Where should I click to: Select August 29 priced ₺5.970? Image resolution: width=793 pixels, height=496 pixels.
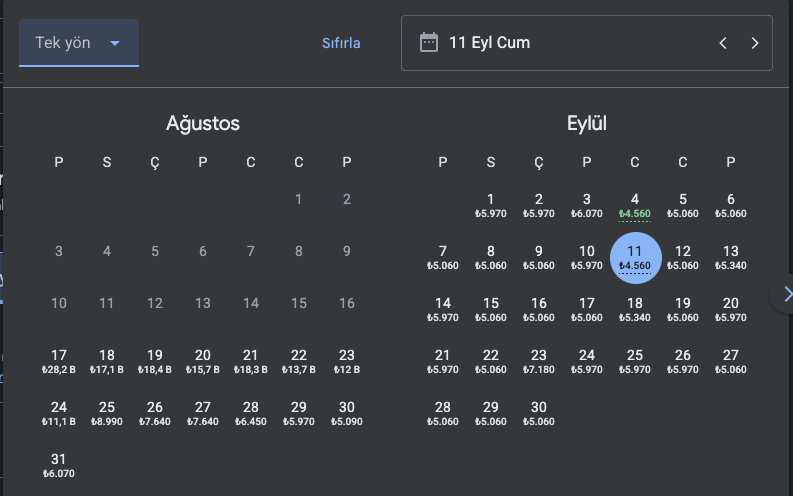(299, 414)
